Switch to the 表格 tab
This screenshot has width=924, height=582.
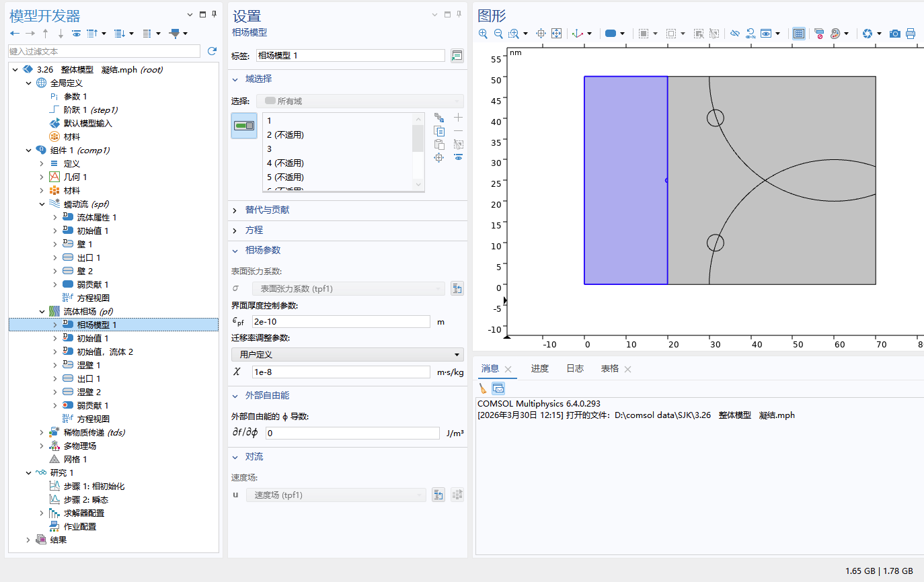[610, 369]
